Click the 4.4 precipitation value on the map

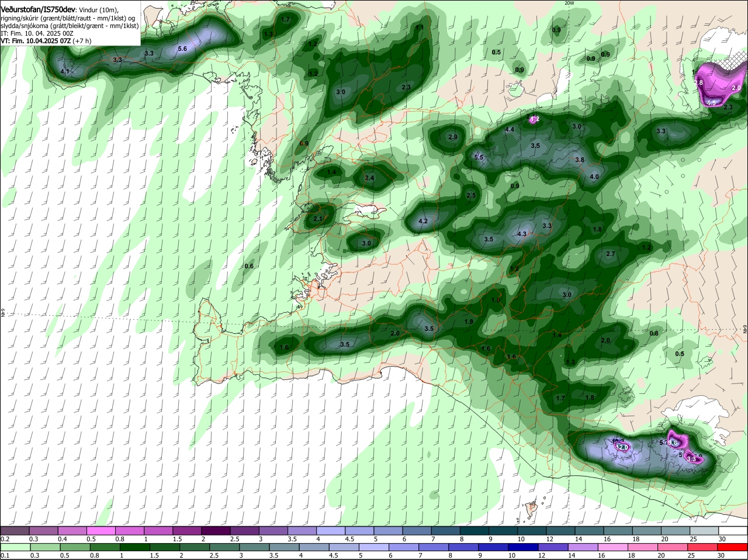(510, 129)
